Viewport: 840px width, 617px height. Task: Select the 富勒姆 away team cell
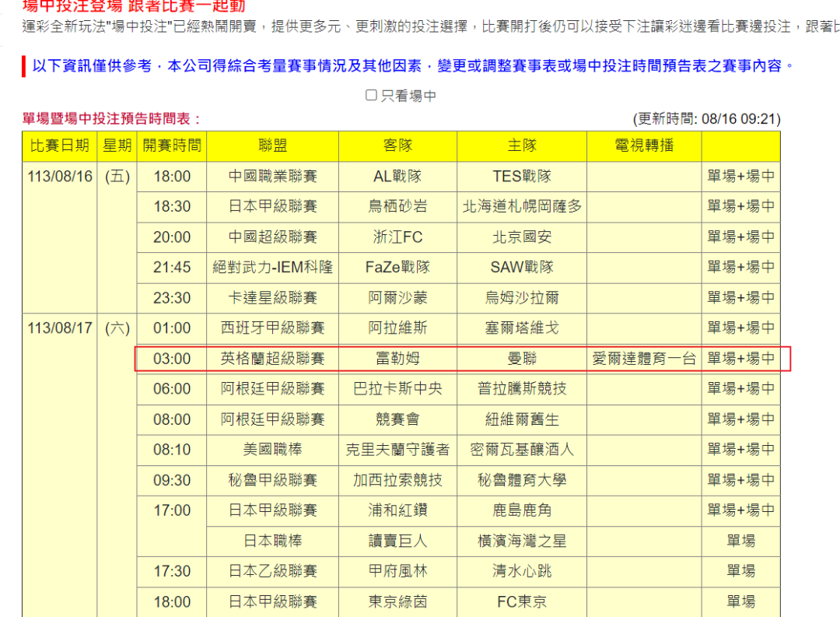tap(397, 359)
